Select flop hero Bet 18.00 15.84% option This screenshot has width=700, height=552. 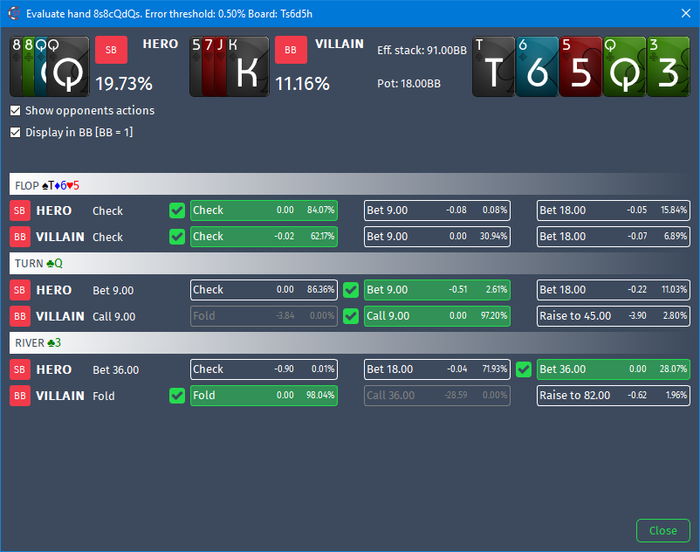click(x=613, y=210)
